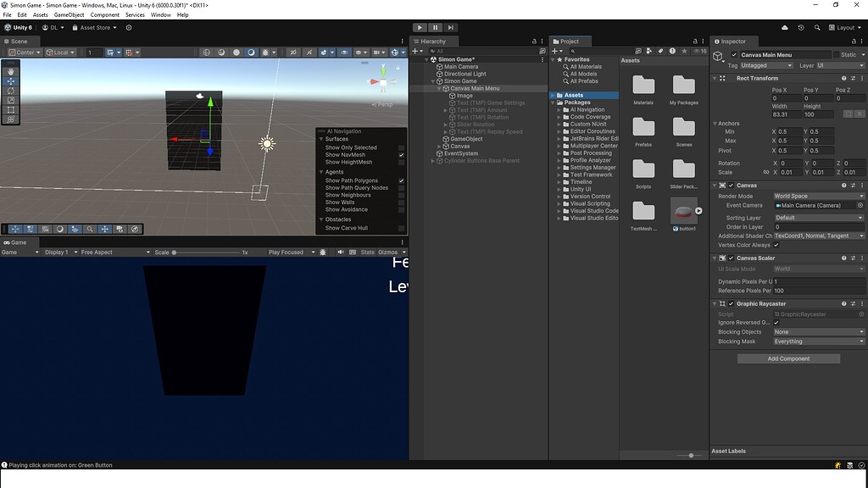
Task: Uncheck Show Path Polygons under Agents
Action: [402, 180]
